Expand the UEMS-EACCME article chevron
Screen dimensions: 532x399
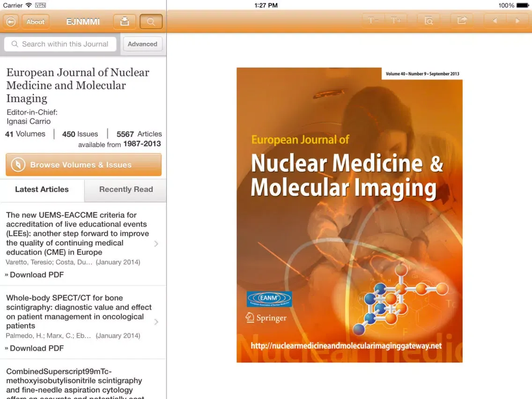pos(156,244)
